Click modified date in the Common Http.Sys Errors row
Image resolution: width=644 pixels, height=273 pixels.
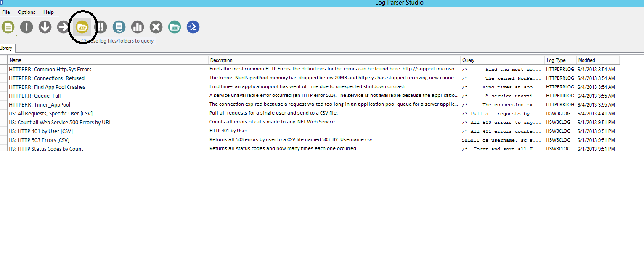click(596, 69)
